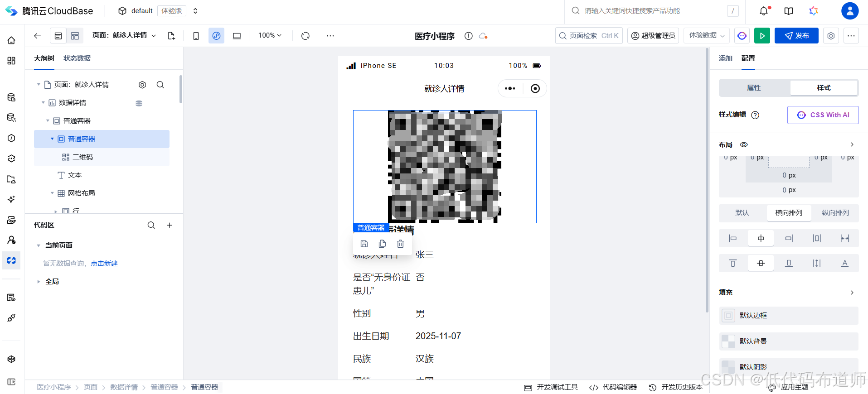The image size is (868, 394).
Task: Align items to top vertically
Action: pos(733,263)
